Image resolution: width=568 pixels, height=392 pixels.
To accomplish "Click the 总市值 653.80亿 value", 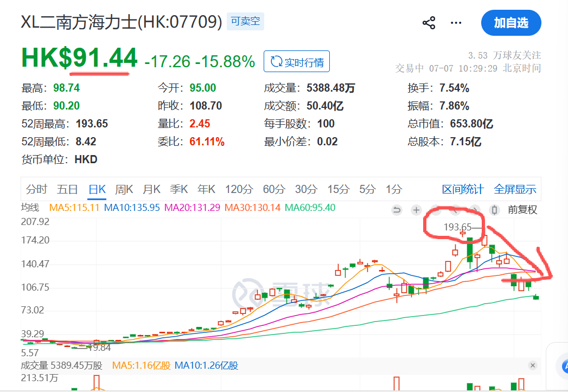I will [x=471, y=124].
